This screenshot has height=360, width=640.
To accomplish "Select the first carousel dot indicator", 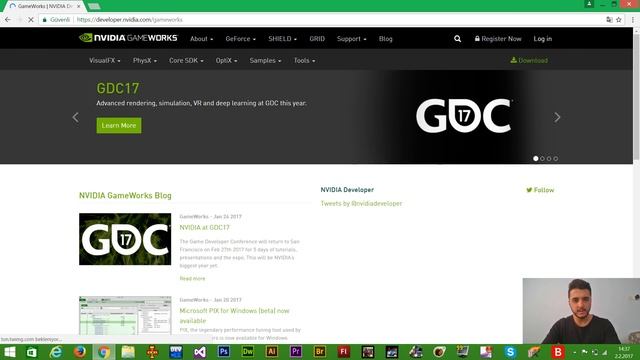I will click(536, 159).
